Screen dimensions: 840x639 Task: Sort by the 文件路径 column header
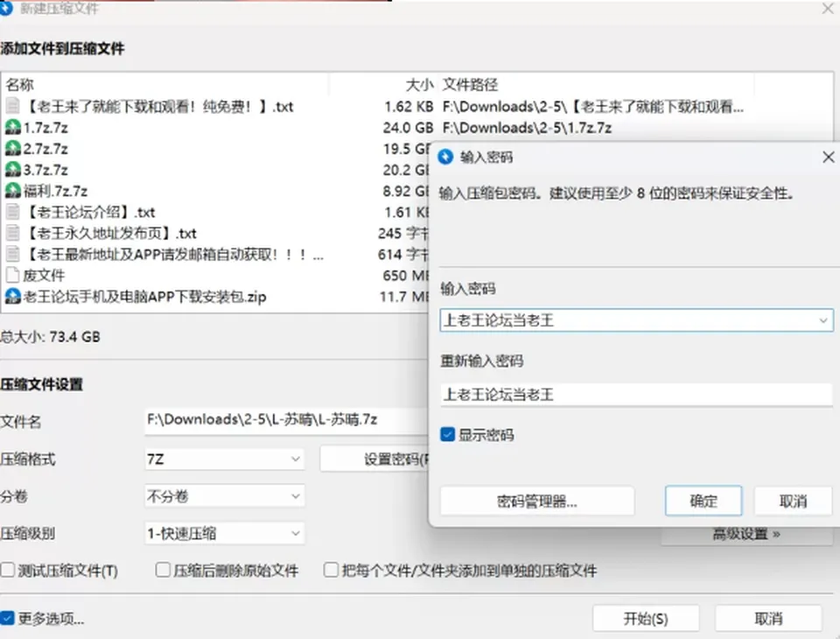[x=471, y=85]
